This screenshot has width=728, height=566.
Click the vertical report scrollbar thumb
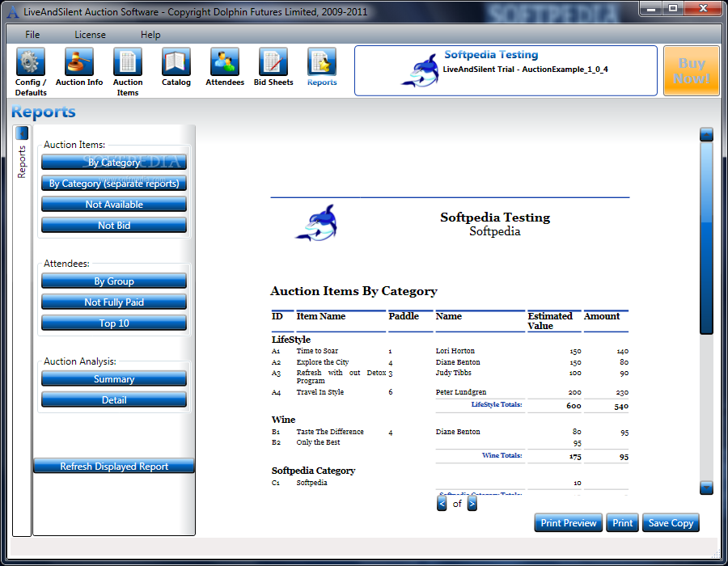(706, 238)
